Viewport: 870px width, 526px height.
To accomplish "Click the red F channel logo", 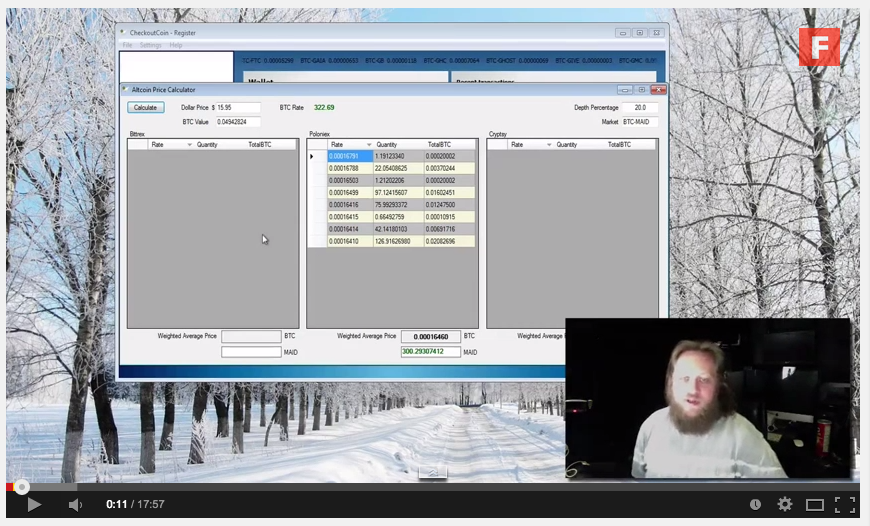I will (x=819, y=47).
